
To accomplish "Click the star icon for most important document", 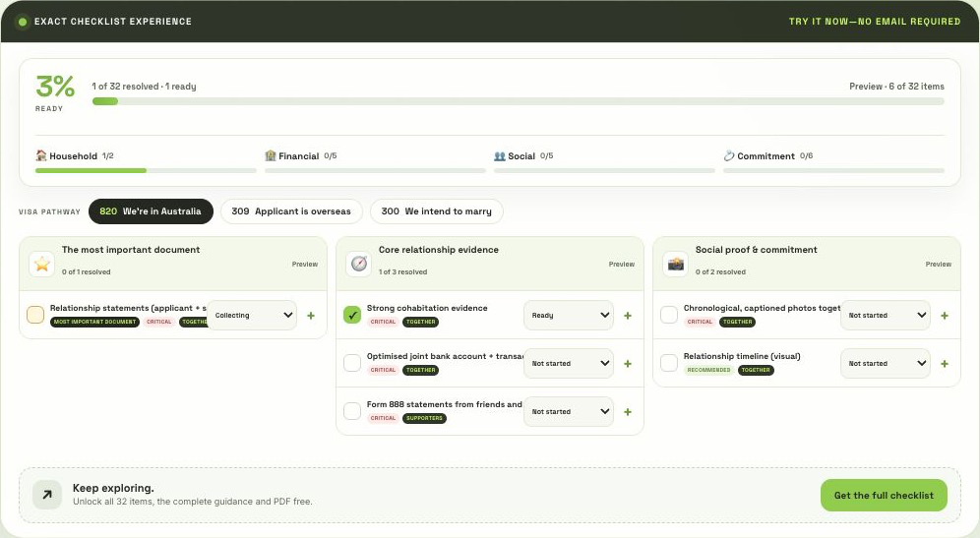I will coord(42,264).
